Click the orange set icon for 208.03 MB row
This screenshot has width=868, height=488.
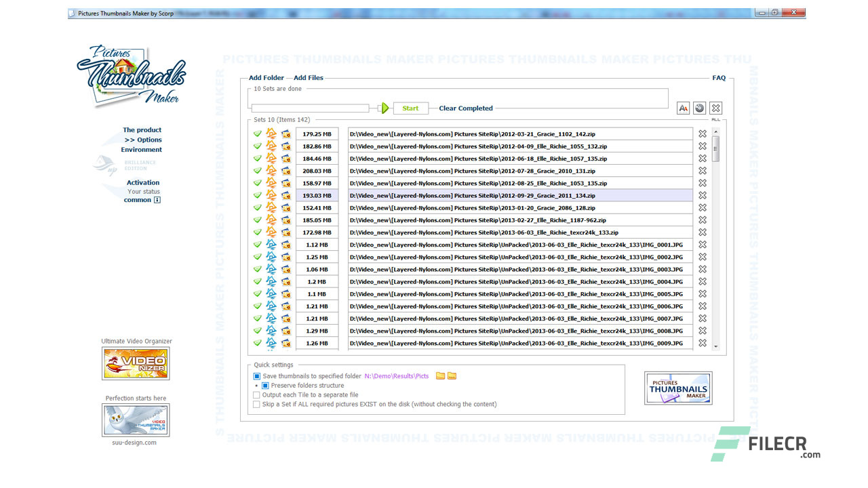(x=271, y=171)
